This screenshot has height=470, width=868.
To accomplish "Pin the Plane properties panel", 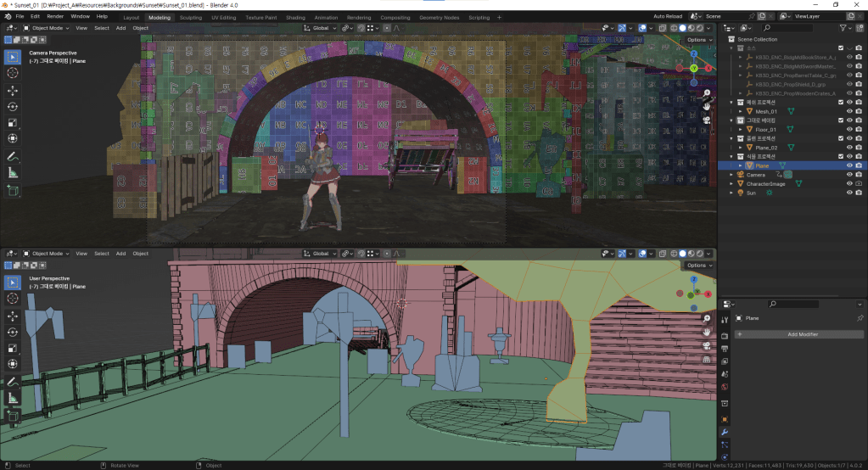I will click(x=860, y=318).
